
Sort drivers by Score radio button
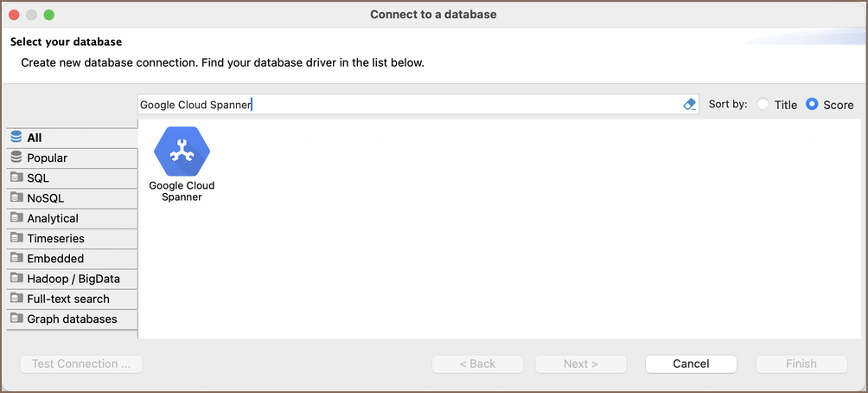(812, 105)
